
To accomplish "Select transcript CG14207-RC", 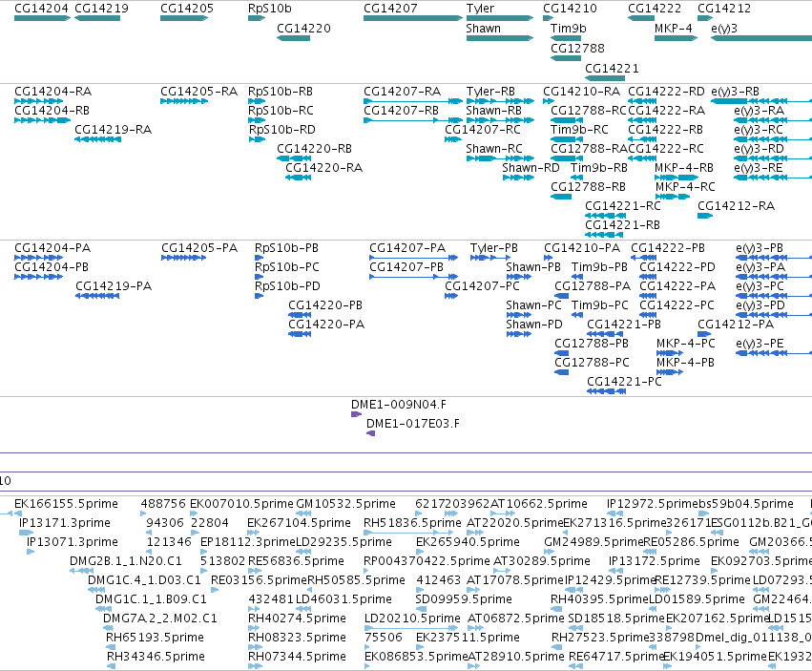I will point(483,130).
